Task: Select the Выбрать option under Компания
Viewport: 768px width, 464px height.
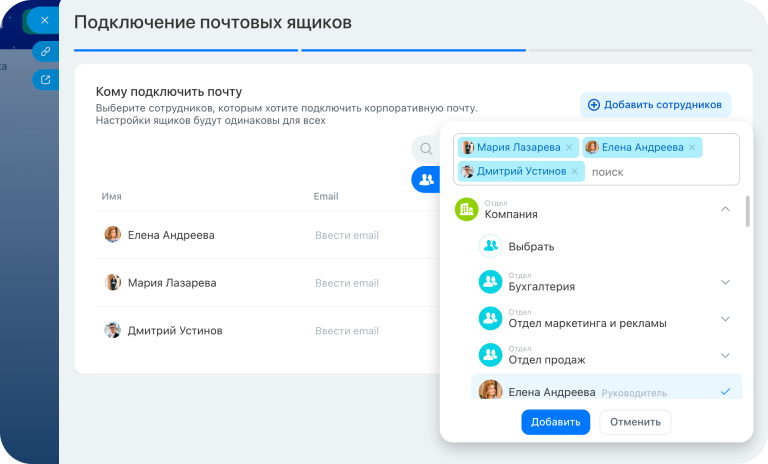Action: 530,246
